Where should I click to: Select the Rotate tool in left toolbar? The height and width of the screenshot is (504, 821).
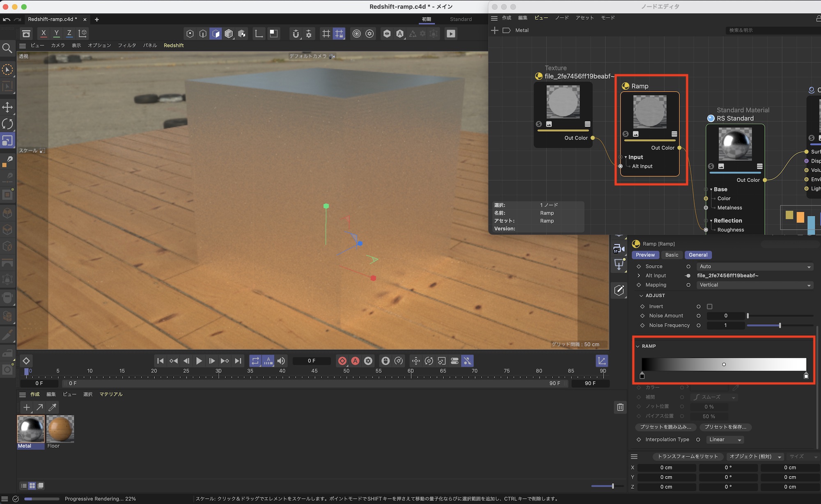pyautogui.click(x=7, y=124)
